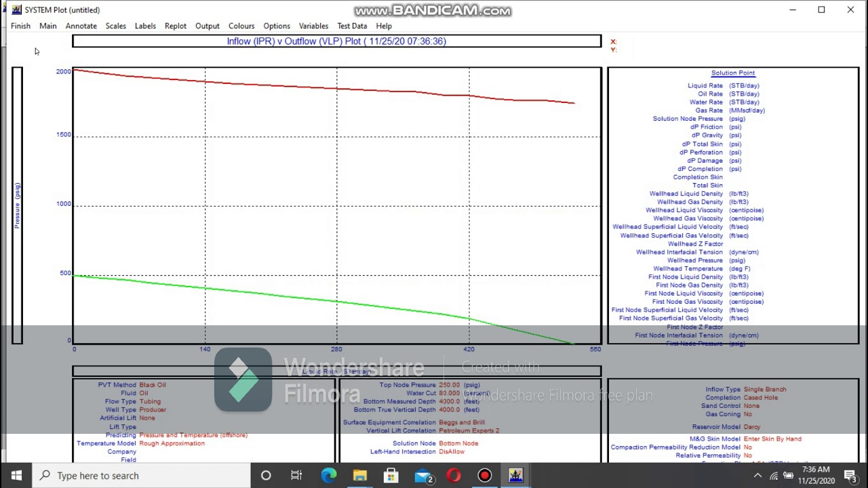Click First Node Liquid Viscosity label
The width and height of the screenshot is (868, 488).
click(684, 294)
